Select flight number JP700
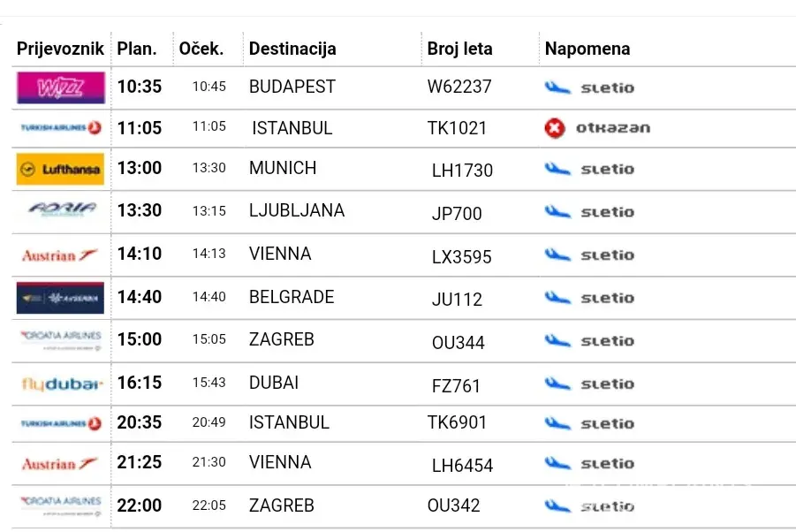Image resolution: width=796 pixels, height=532 pixels. tap(457, 214)
